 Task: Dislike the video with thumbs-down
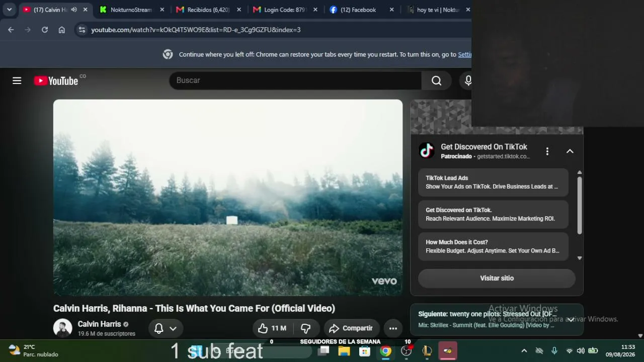coord(306,328)
